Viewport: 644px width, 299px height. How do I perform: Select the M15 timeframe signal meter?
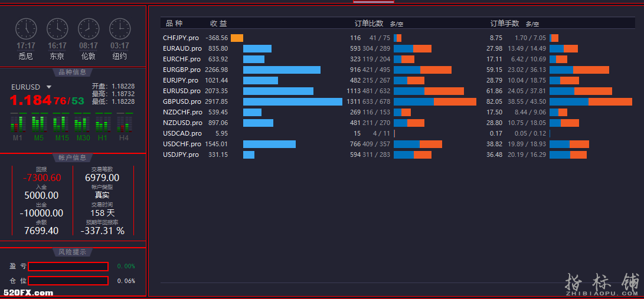pyautogui.click(x=60, y=122)
